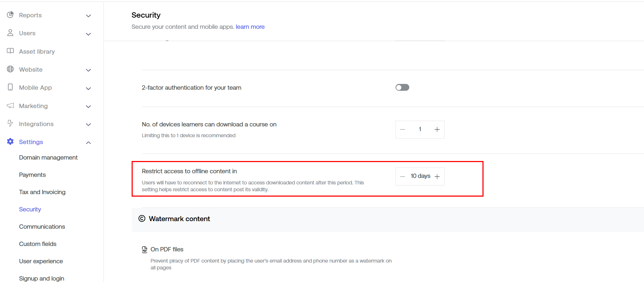Screen dimensions: 644x282
Task: Collapse the Settings section chevron
Action: tap(88, 143)
